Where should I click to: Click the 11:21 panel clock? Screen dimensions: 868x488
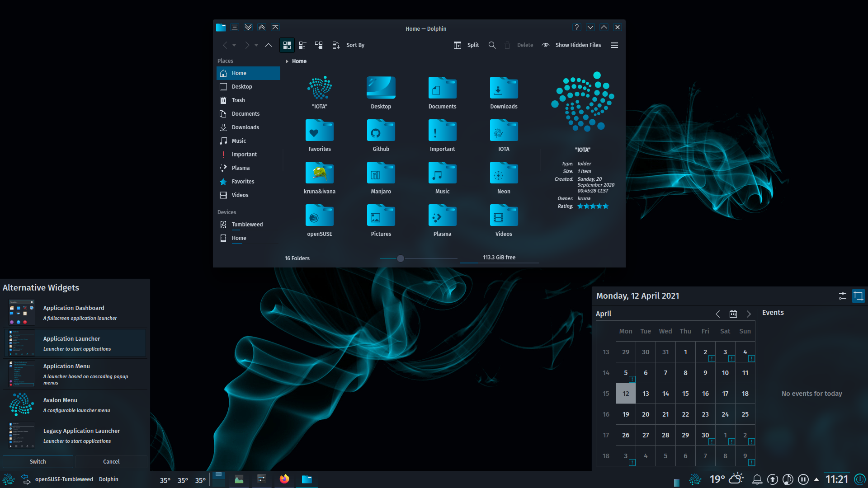pyautogui.click(x=837, y=479)
